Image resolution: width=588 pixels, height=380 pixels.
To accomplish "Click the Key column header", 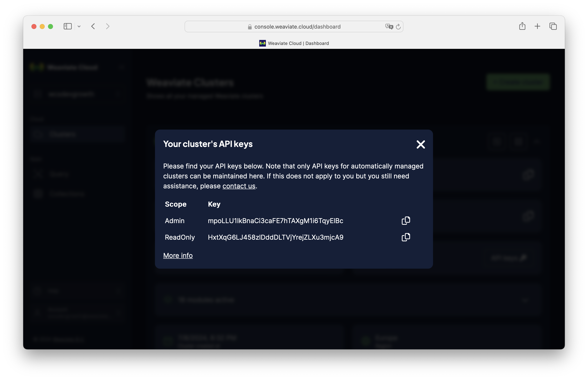I will pos(214,204).
